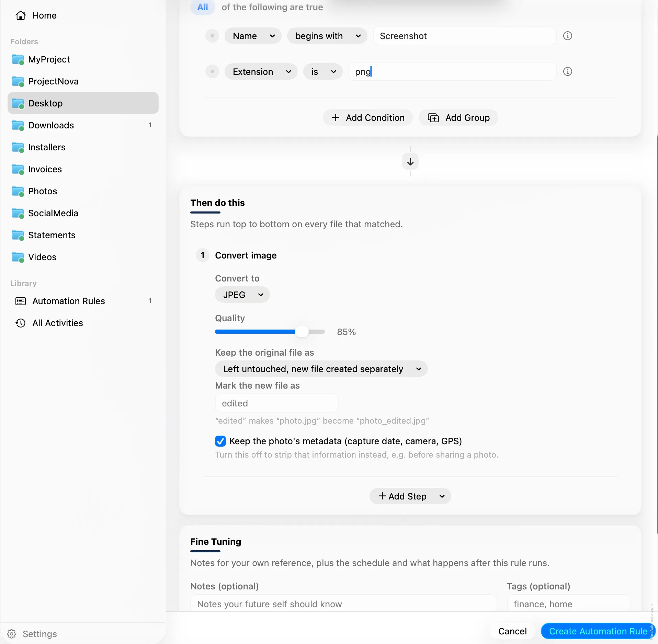Click info icon beside png field
This screenshot has height=644, width=658.
tap(567, 71)
